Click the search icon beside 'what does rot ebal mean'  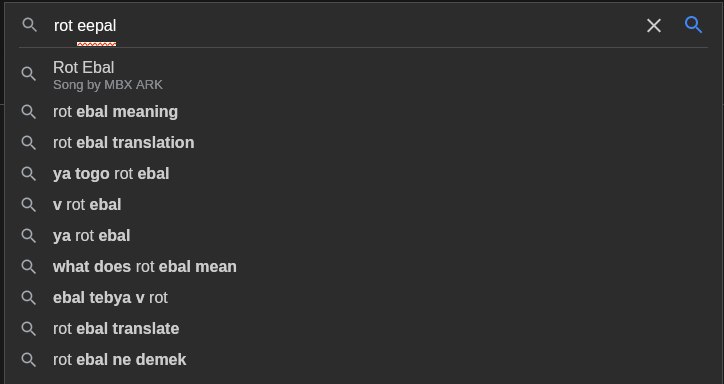(29, 266)
